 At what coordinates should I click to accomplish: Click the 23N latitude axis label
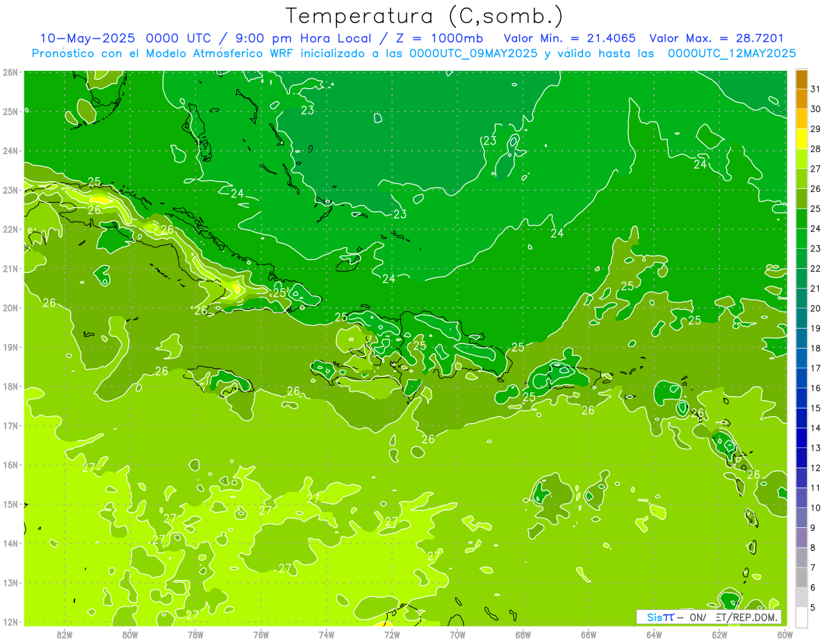[10, 190]
